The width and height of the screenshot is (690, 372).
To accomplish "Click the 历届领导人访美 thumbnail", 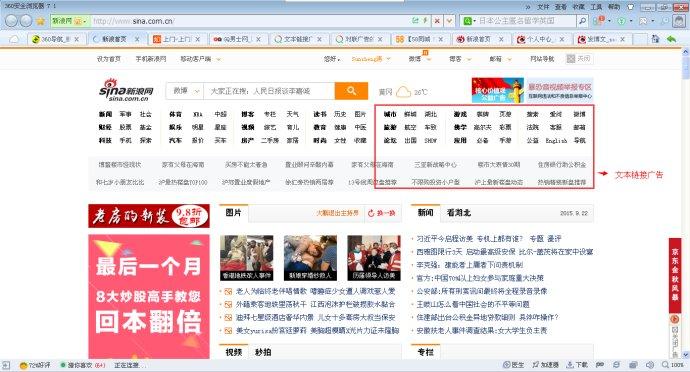I will coord(374,258).
